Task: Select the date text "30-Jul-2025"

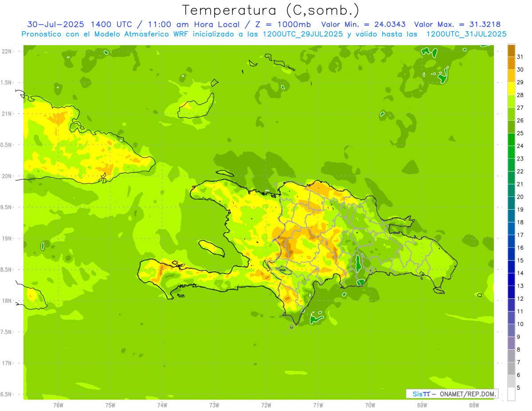Action: pos(56,24)
